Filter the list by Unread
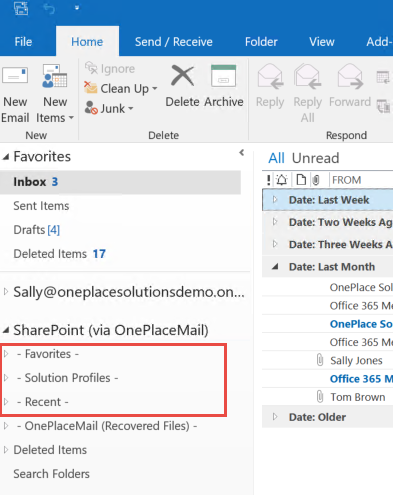 pos(315,158)
